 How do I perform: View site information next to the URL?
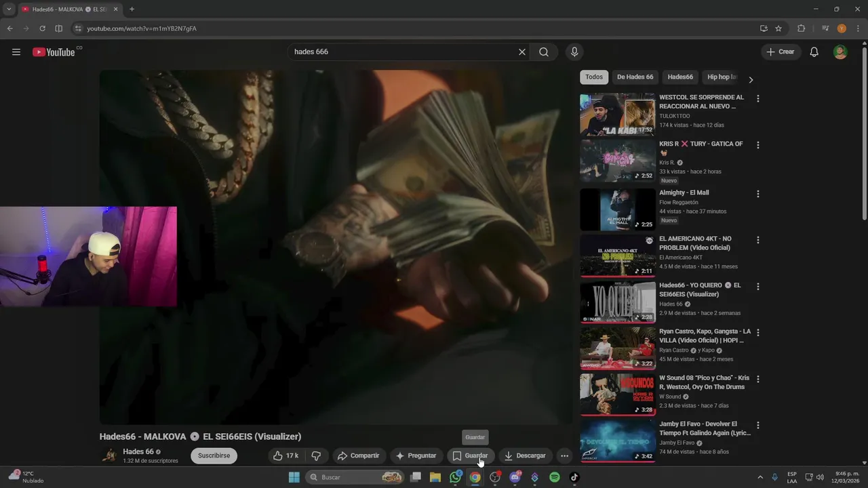coord(78,28)
